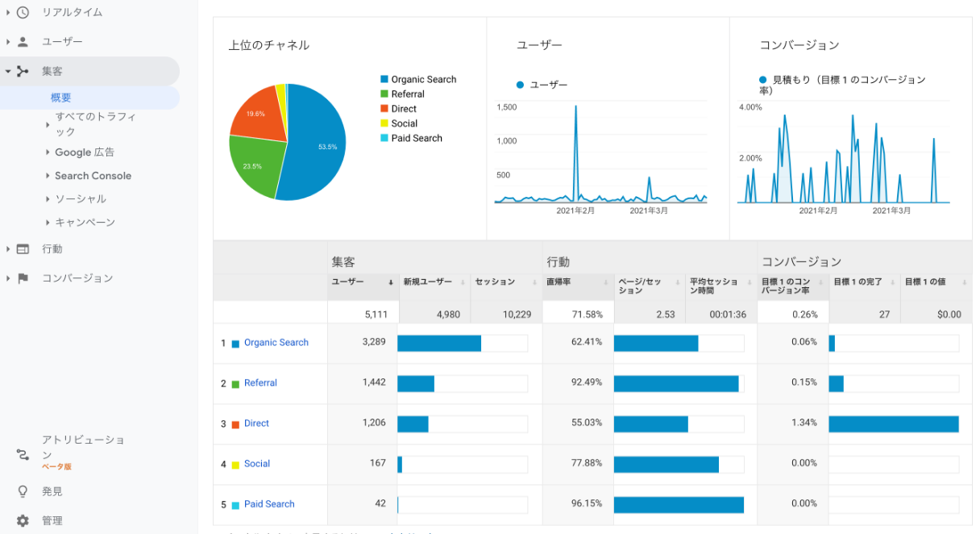Select the 概要 overview menu item
This screenshot has width=980, height=534.
click(x=61, y=98)
